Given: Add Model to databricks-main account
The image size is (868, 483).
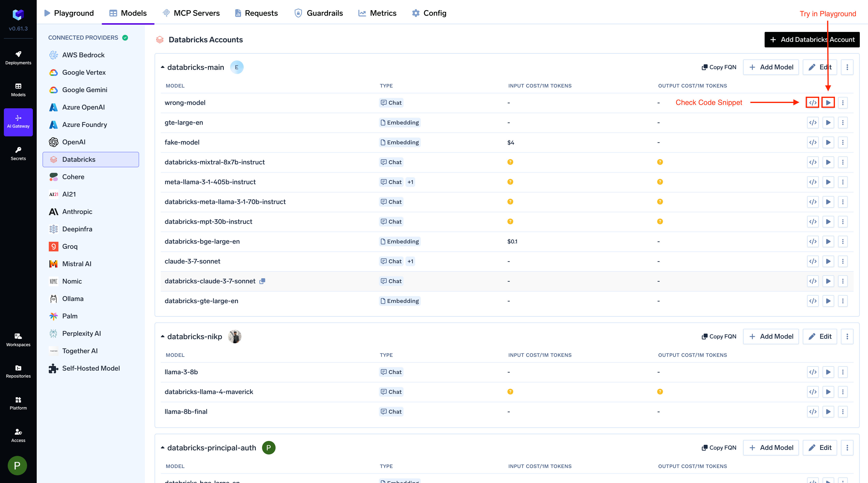Looking at the screenshot, I should [x=771, y=67].
